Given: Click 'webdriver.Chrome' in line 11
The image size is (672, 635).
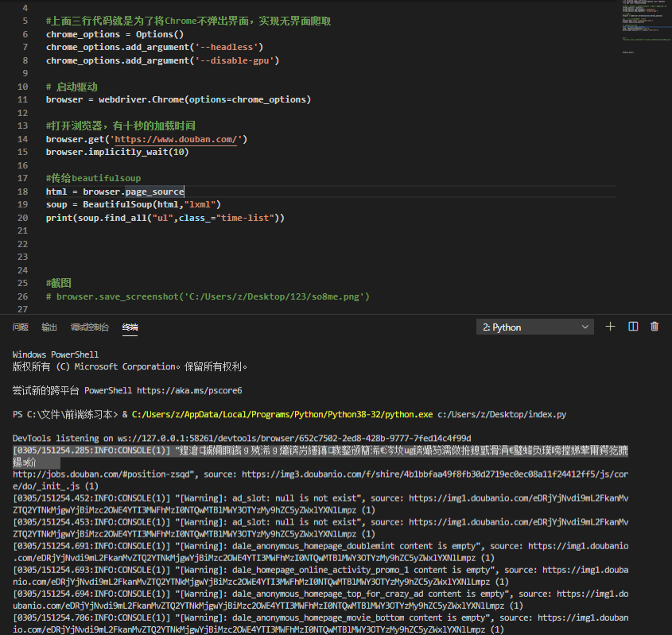Looking at the screenshot, I should [x=142, y=99].
